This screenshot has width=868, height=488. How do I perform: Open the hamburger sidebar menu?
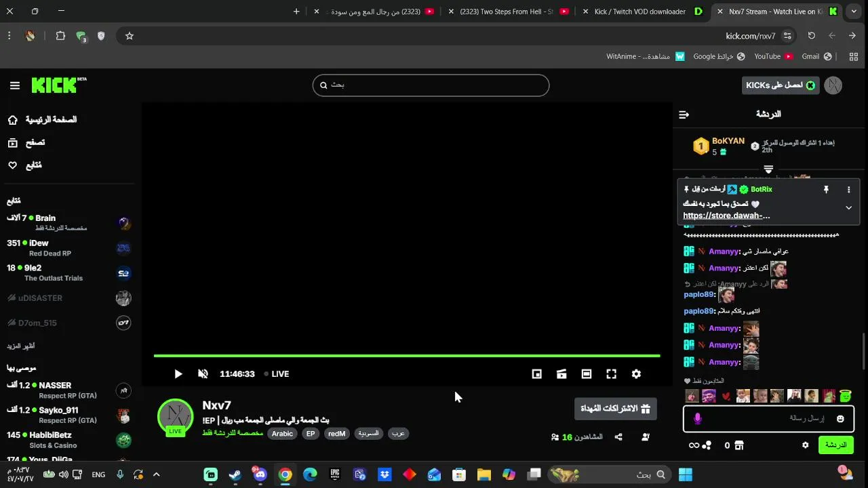point(15,85)
